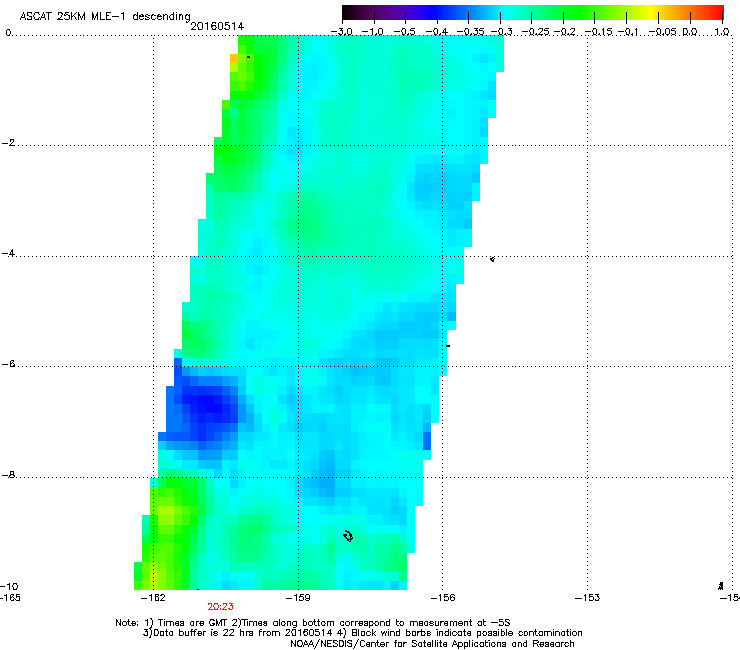Click the longitude label -156
740x650 pixels.
pyautogui.click(x=443, y=598)
